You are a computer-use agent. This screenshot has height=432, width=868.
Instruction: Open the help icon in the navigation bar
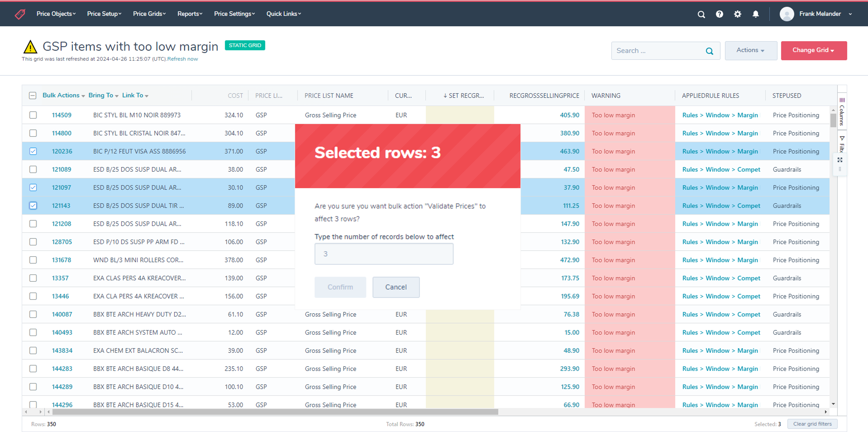coord(719,14)
